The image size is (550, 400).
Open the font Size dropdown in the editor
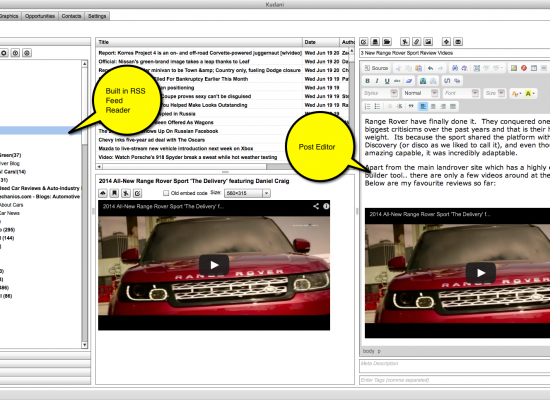point(494,93)
